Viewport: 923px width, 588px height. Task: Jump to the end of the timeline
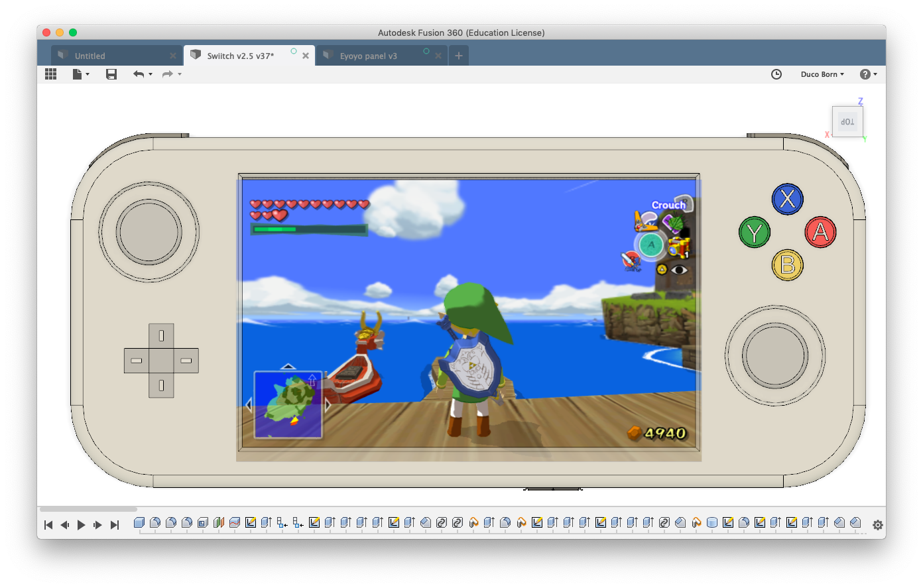point(115,525)
